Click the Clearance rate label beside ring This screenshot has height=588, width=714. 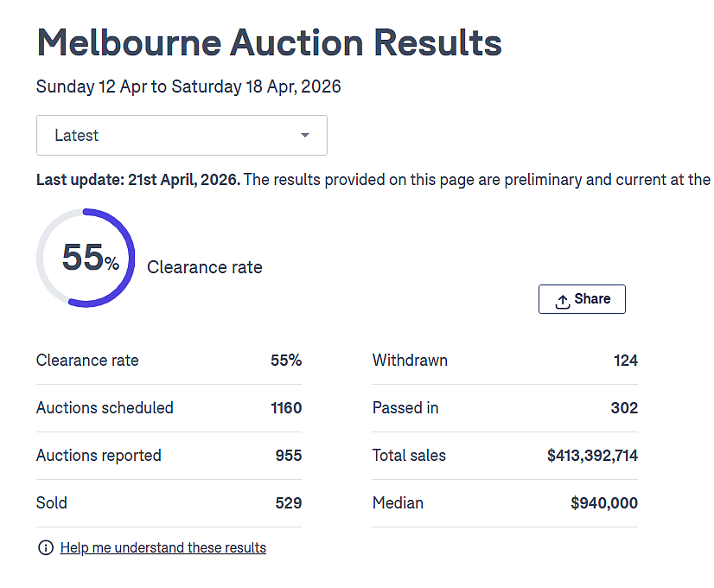pos(205,267)
